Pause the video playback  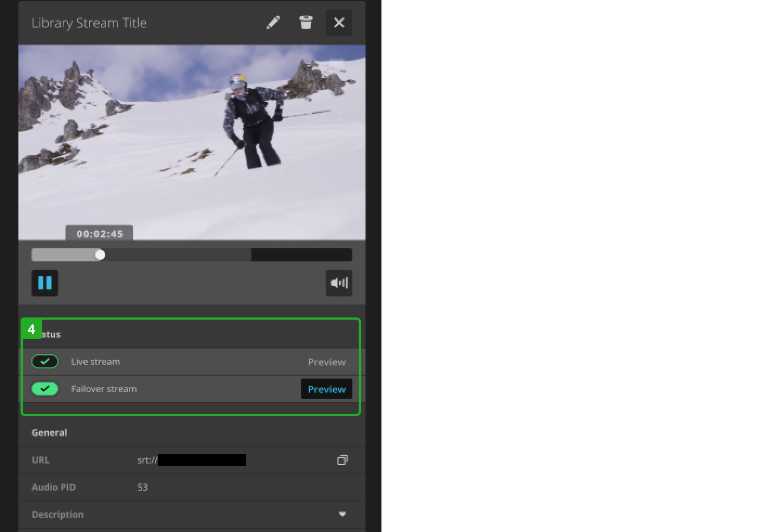(45, 283)
